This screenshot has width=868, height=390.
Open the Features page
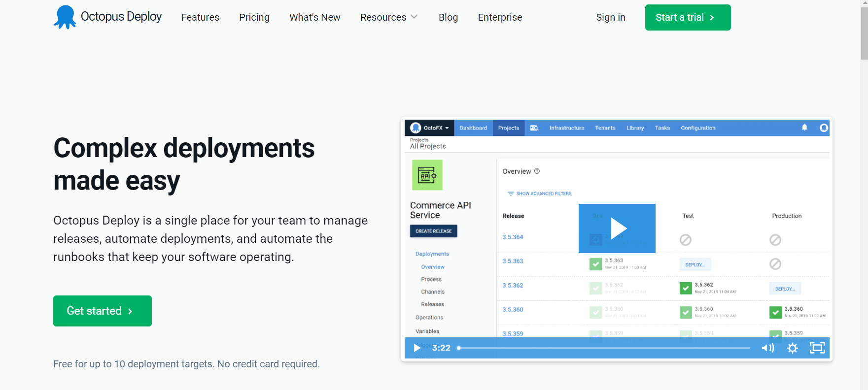(200, 17)
